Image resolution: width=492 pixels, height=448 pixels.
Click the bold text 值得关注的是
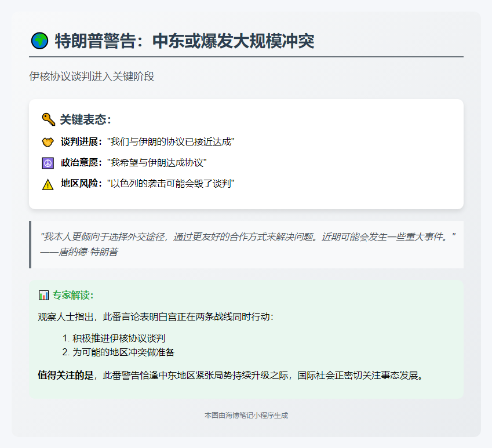pos(65,374)
